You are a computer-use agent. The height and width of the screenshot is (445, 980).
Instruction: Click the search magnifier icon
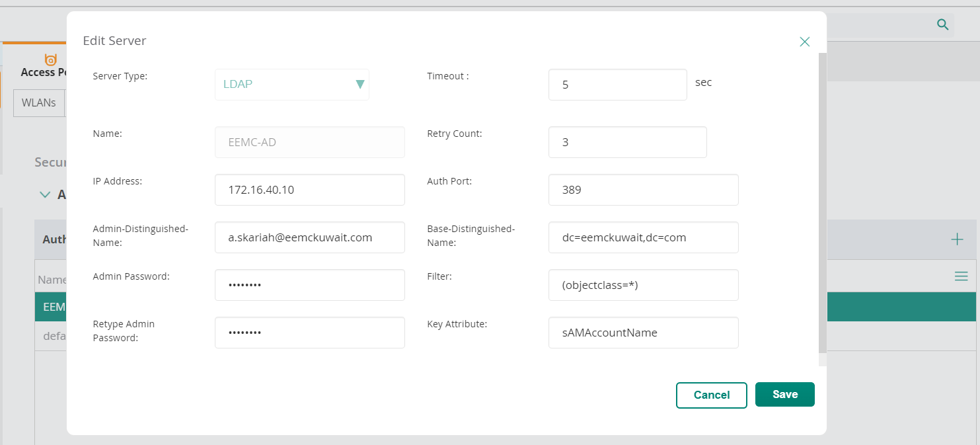coord(943,25)
